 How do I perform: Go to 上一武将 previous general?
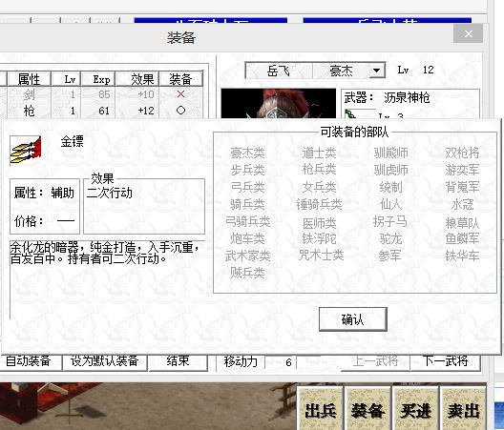(375, 361)
